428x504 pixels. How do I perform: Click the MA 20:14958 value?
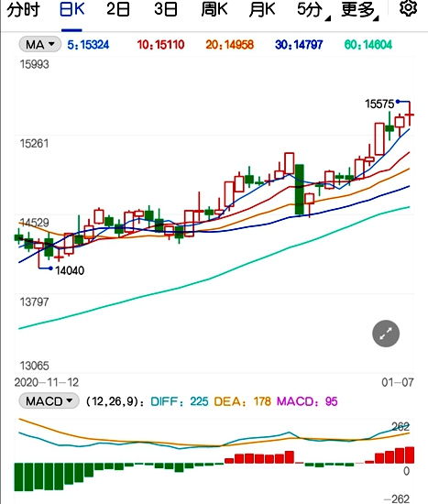[230, 45]
